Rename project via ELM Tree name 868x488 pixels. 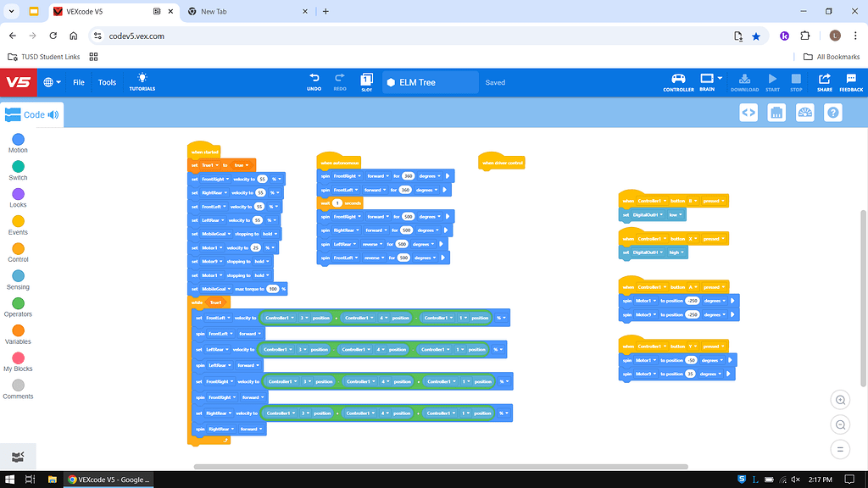click(x=430, y=82)
